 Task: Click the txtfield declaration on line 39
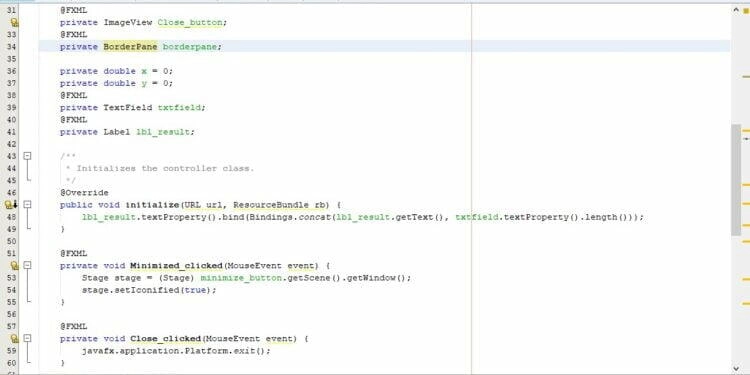[179, 108]
